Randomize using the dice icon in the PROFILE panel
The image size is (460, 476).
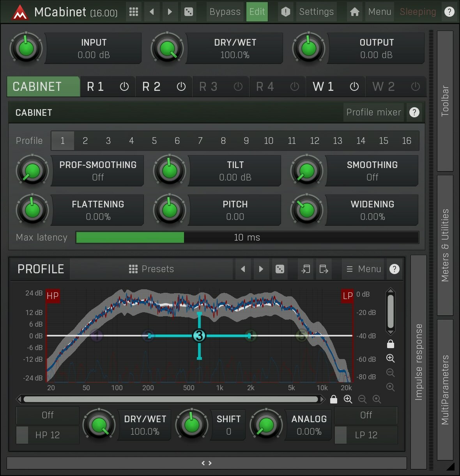(x=280, y=269)
